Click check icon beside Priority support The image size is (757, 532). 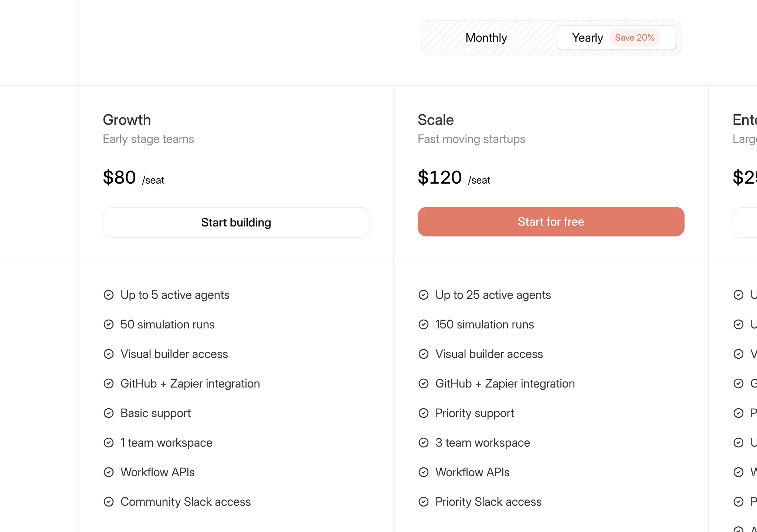[424, 413]
